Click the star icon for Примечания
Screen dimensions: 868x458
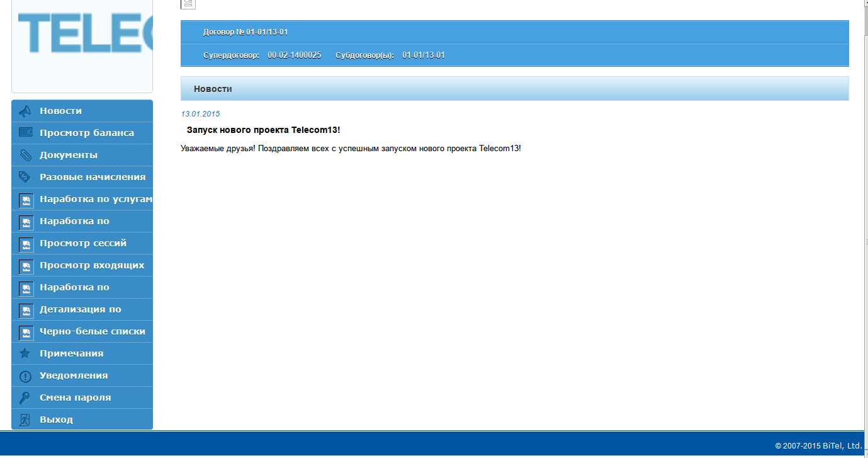(x=25, y=353)
